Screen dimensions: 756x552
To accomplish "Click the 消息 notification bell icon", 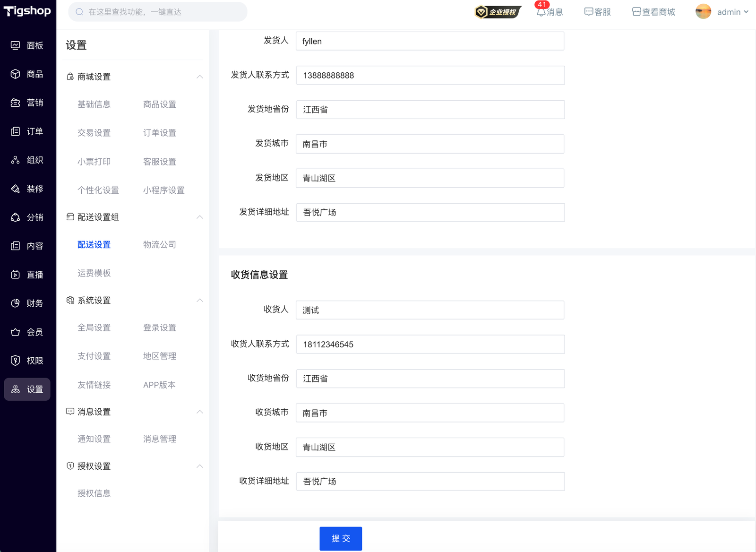I will pyautogui.click(x=541, y=12).
